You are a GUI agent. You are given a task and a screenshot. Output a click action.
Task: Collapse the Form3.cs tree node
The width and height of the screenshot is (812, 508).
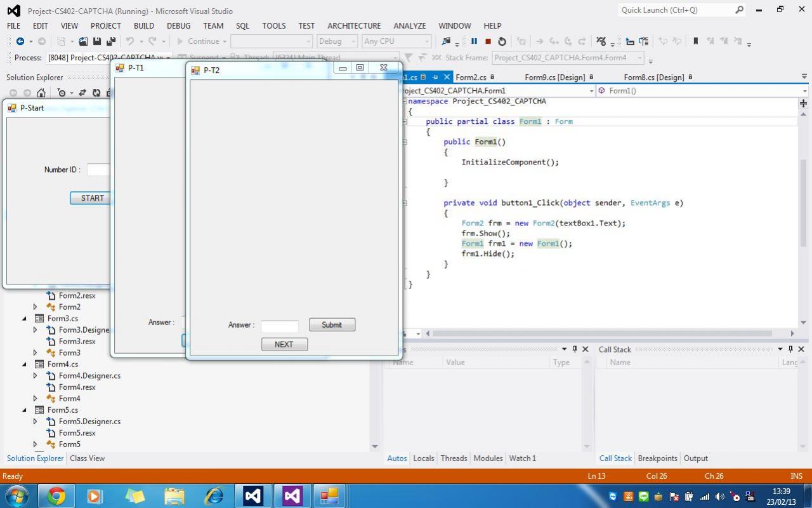click(x=25, y=319)
